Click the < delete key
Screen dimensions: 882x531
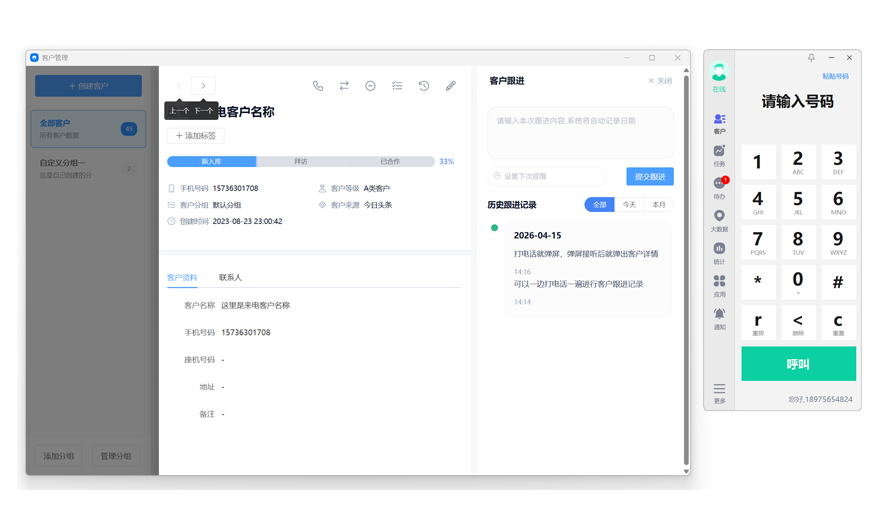[x=798, y=323]
